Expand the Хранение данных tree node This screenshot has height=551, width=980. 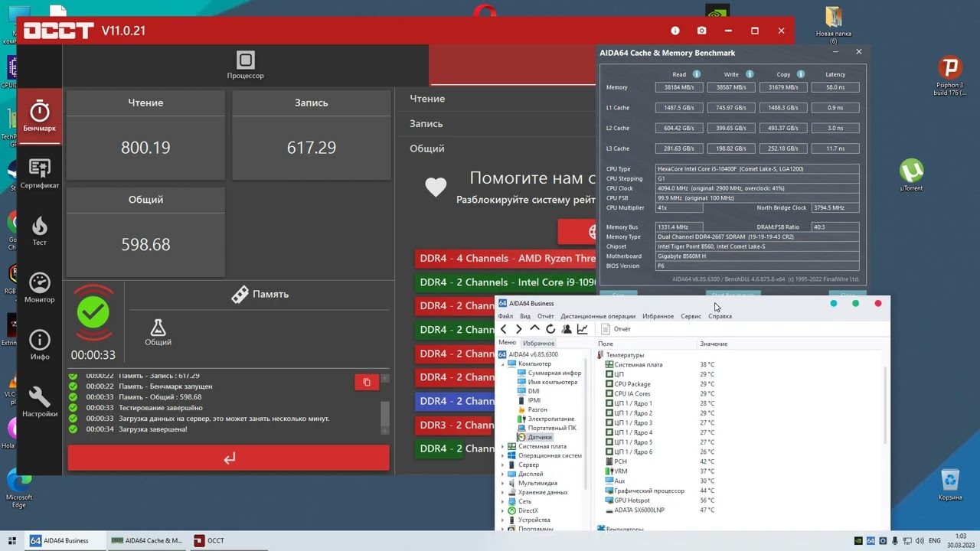coord(503,492)
